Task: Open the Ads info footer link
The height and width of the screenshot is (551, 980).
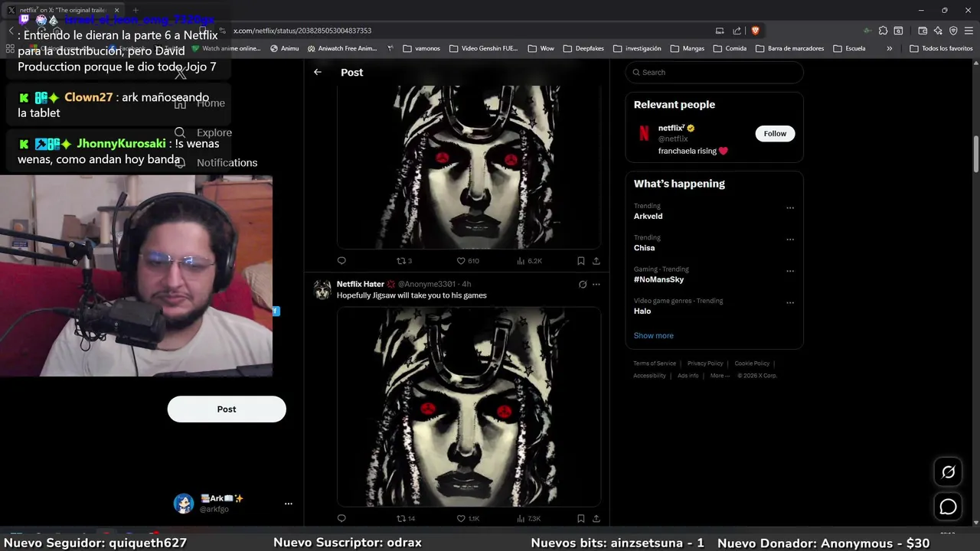Action: tap(688, 375)
